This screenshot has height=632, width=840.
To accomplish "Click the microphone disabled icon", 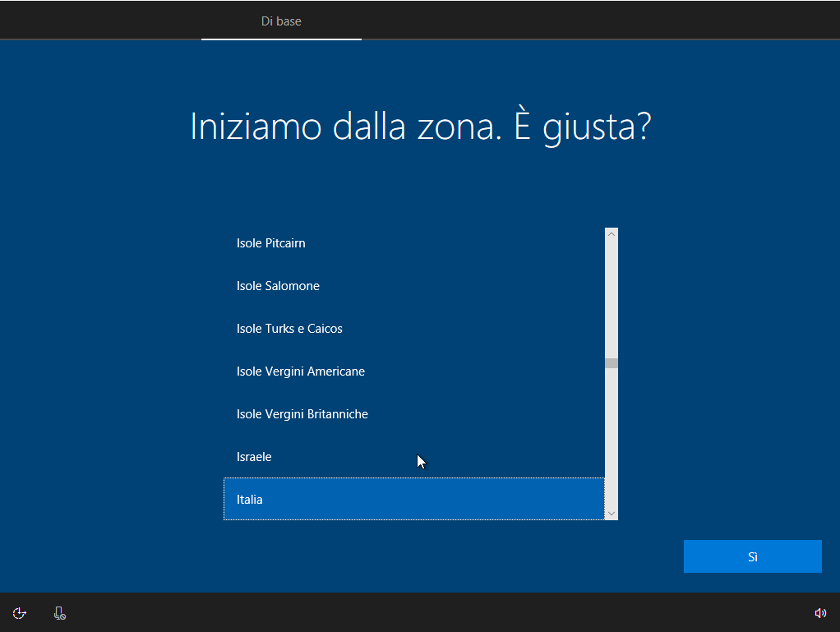I will 59,613.
